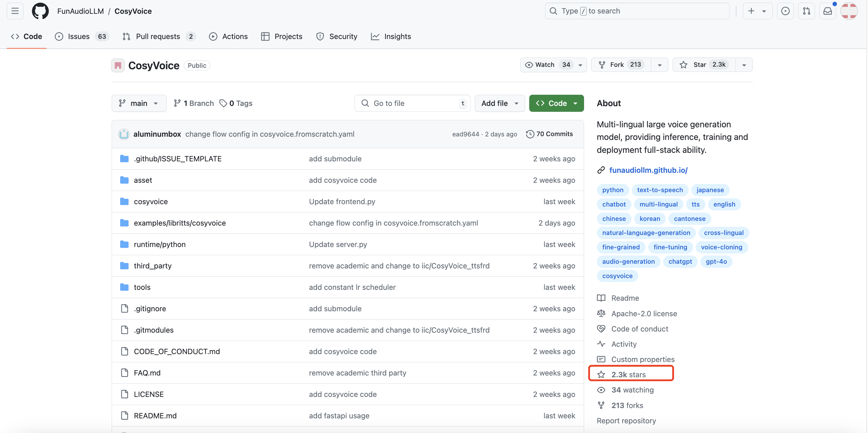
Task: Open the Security tab
Action: [337, 36]
